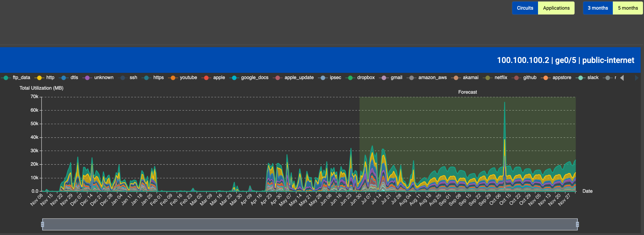The height and width of the screenshot is (235, 644).
Task: Toggle the github legend entry
Action: tap(530, 78)
